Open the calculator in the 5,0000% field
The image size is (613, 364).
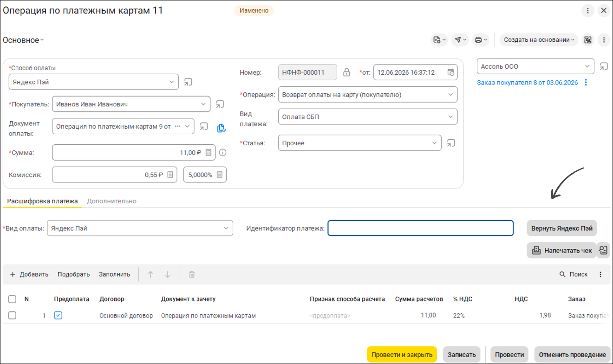tap(220, 175)
